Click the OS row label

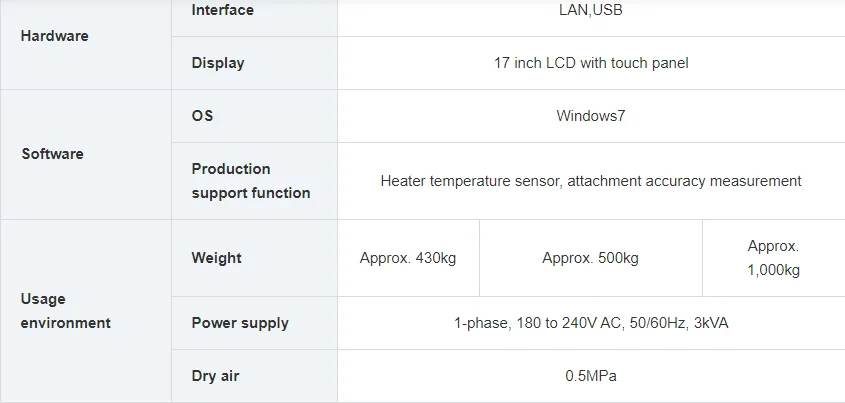202,116
